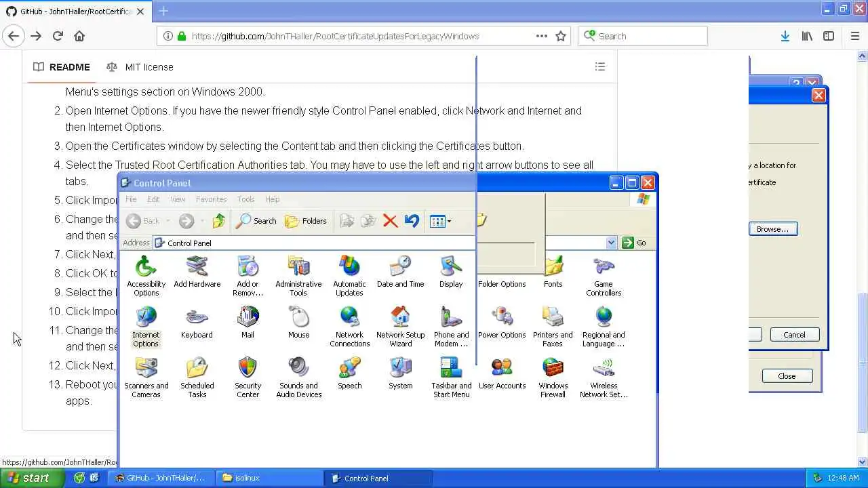
Task: Open Network Connections
Action: point(349,327)
